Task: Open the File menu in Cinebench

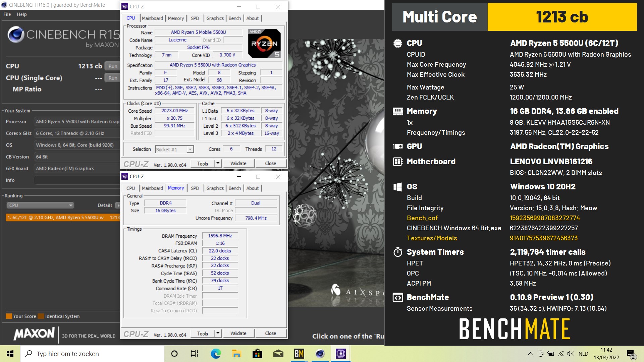Action: coord(7,14)
